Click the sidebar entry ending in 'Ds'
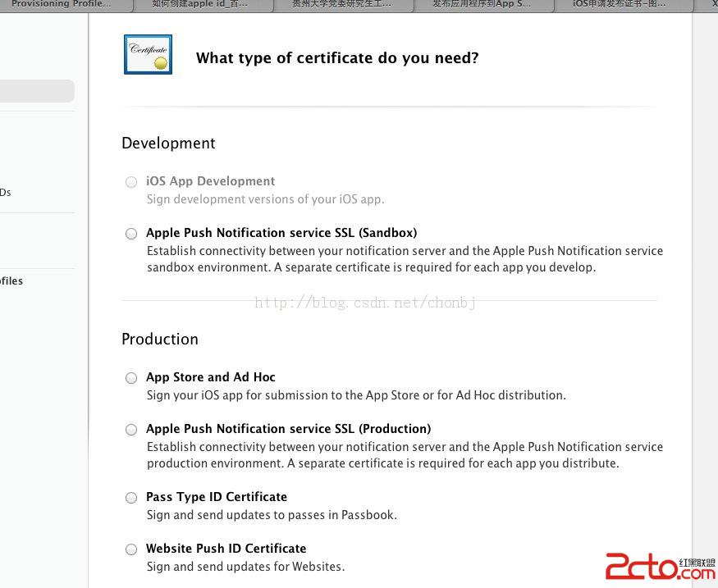This screenshot has height=588, width=718. click(x=6, y=192)
